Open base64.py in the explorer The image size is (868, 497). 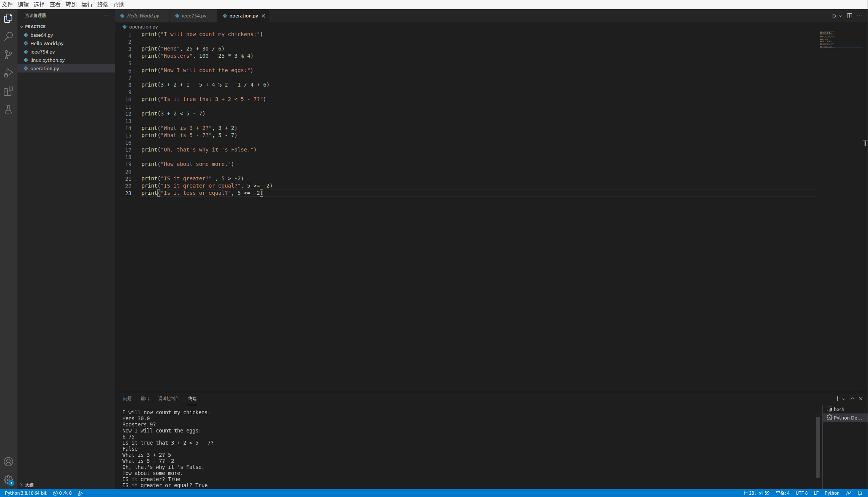41,35
